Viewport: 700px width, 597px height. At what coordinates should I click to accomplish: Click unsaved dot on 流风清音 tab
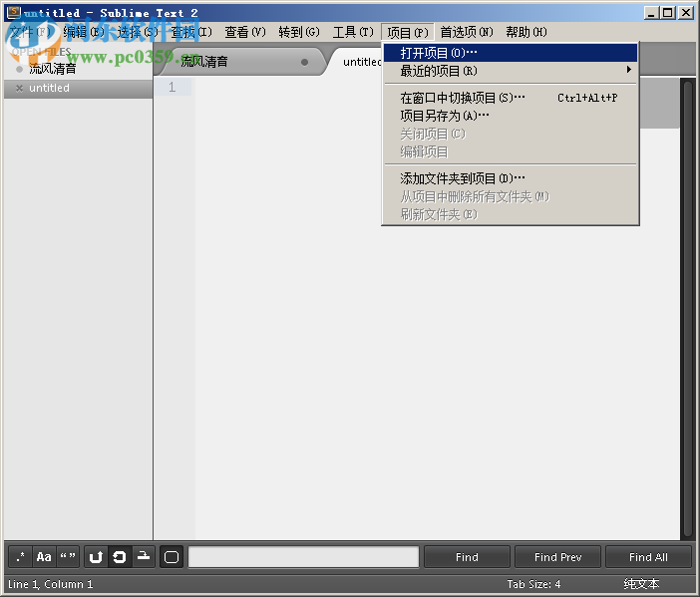(x=304, y=62)
